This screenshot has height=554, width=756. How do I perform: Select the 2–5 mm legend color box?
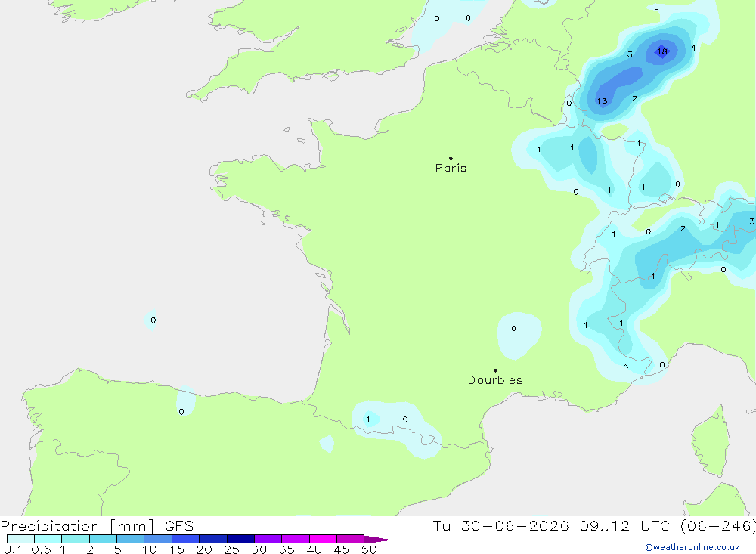click(103, 539)
